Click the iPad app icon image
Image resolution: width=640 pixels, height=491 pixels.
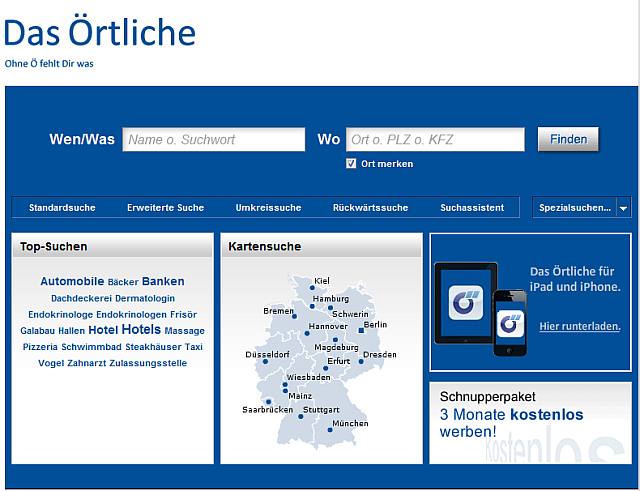(465, 303)
